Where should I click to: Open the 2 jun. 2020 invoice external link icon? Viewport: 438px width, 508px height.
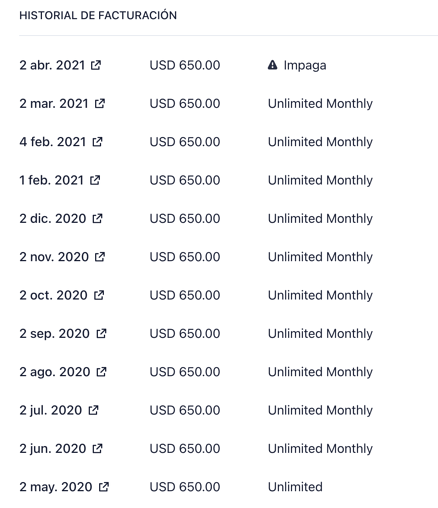point(97,448)
